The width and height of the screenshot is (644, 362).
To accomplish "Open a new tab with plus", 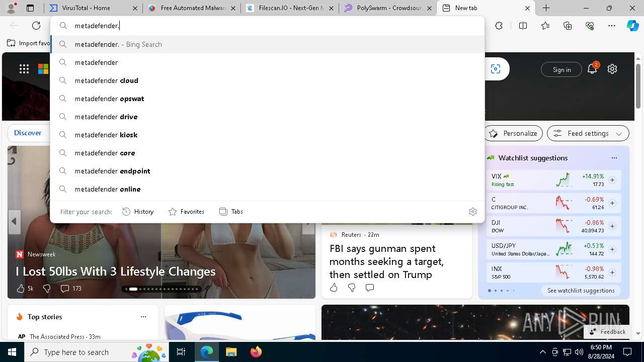I will click(x=546, y=8).
